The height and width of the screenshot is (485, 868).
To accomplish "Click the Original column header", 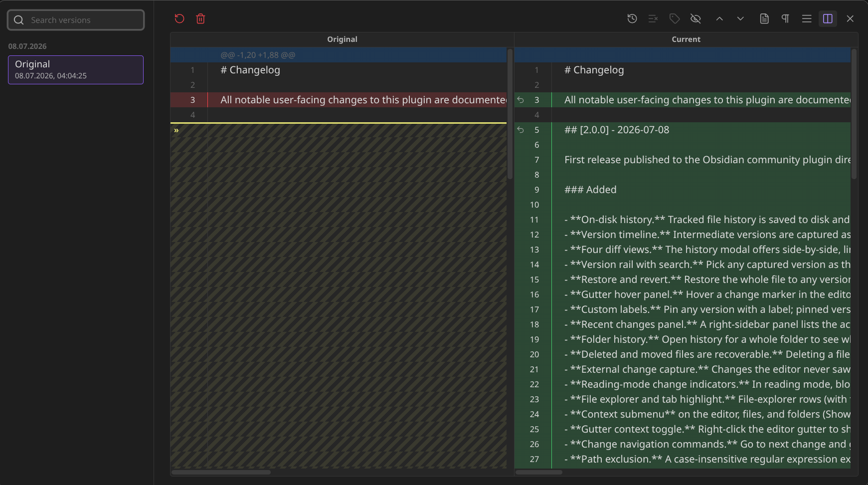I will tap(342, 39).
